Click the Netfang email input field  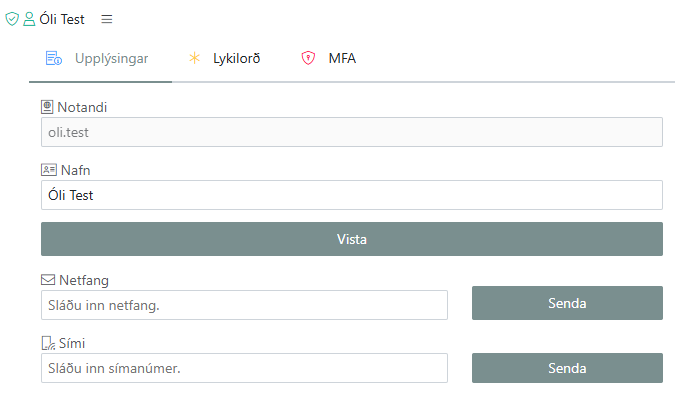point(244,305)
